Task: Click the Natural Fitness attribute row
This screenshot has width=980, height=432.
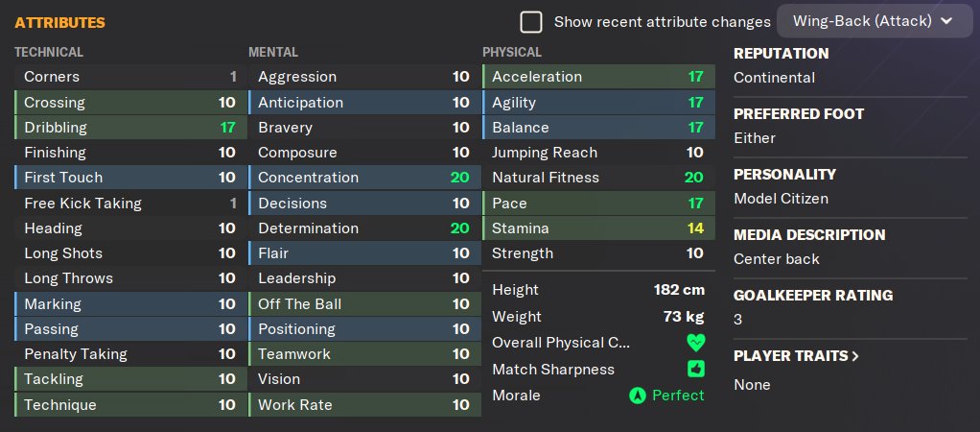Action: pyautogui.click(x=598, y=178)
